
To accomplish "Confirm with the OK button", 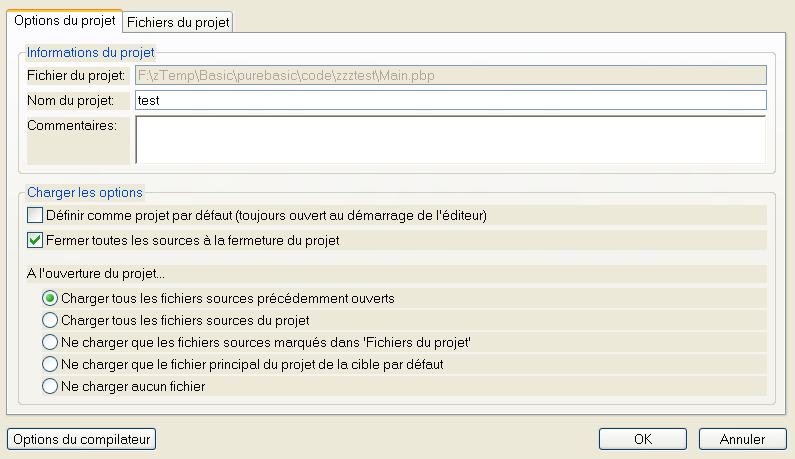I will click(x=643, y=439).
